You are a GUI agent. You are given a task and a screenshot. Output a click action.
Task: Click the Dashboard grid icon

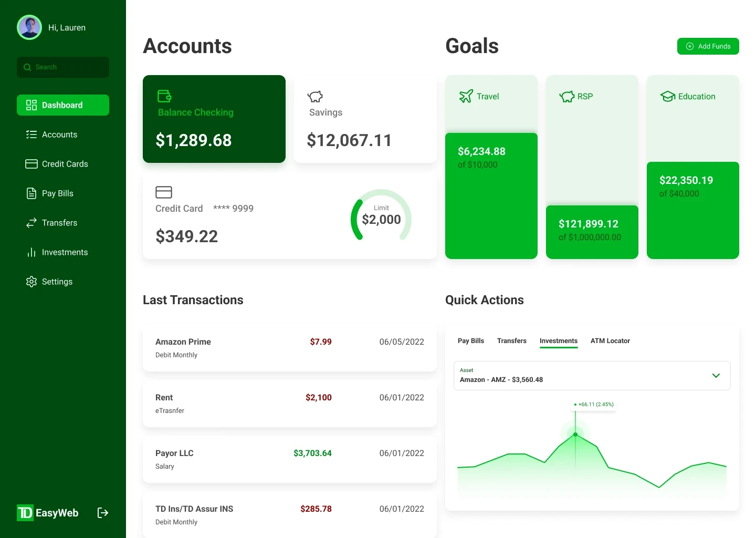click(31, 105)
